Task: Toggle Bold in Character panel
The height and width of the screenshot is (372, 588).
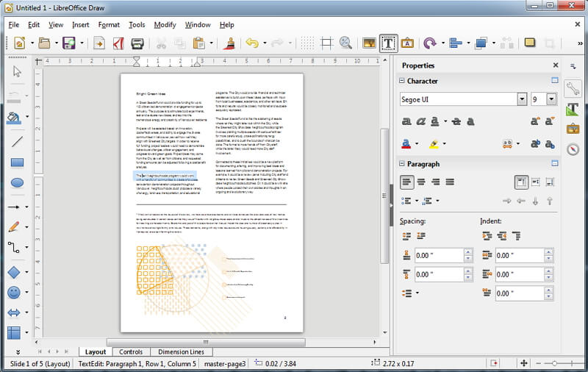Action: [x=406, y=121]
